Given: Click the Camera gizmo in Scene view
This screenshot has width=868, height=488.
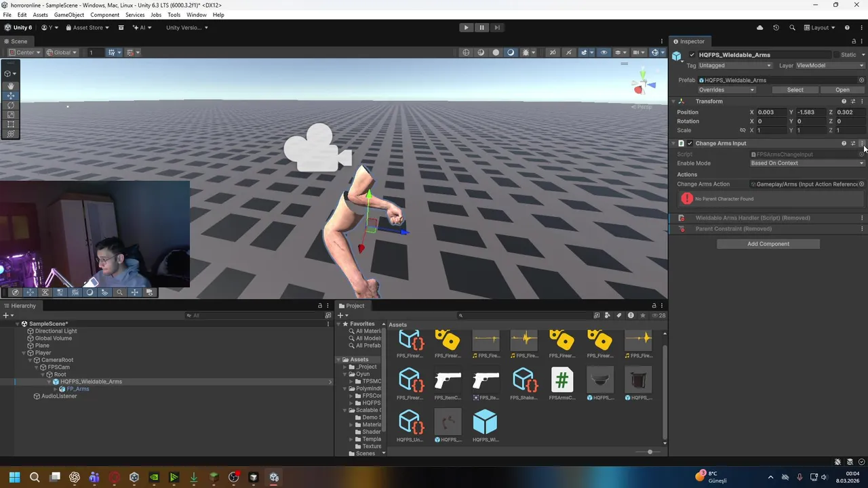Looking at the screenshot, I should coord(317,148).
